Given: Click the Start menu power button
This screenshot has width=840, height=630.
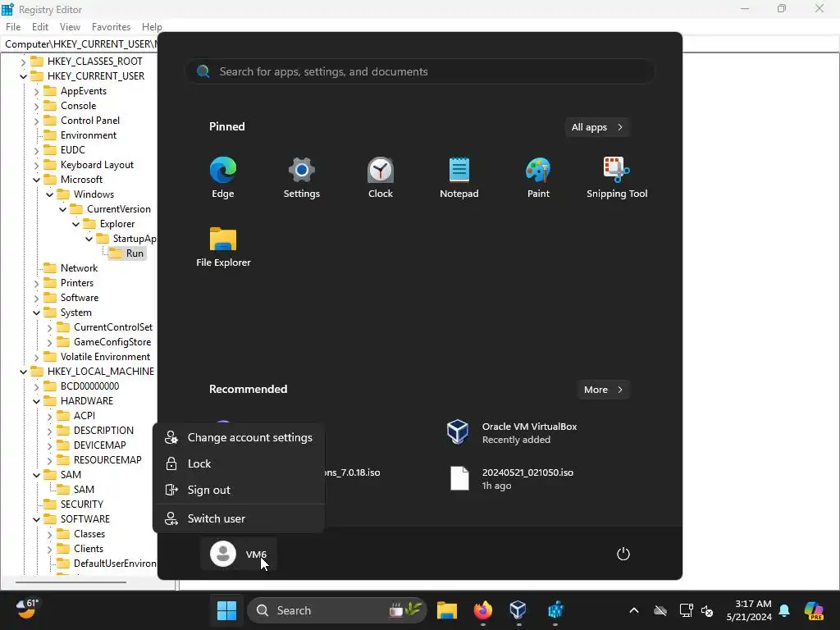Looking at the screenshot, I should click(x=623, y=554).
